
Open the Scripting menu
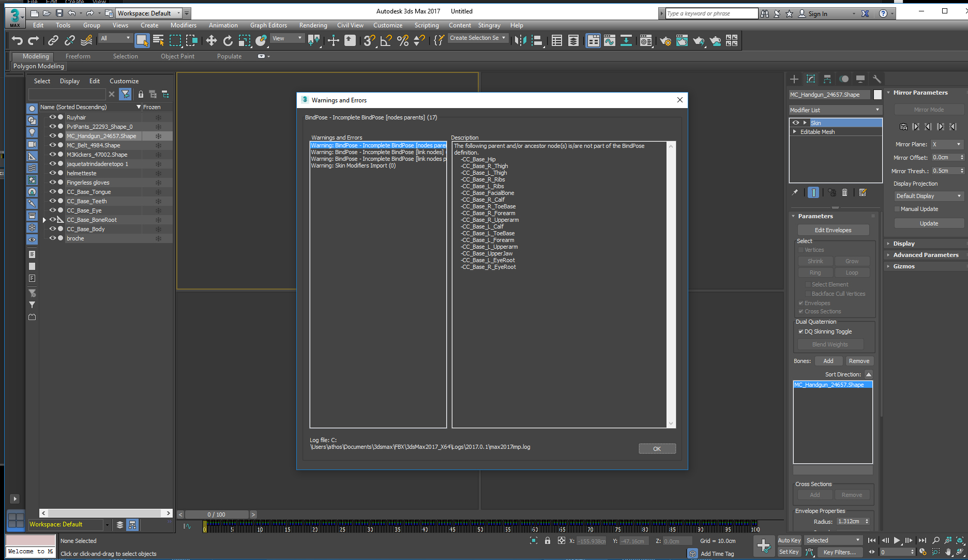coord(426,25)
